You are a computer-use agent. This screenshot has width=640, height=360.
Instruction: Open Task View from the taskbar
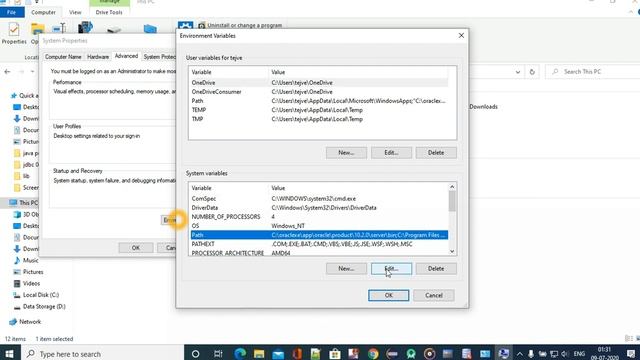(218, 354)
